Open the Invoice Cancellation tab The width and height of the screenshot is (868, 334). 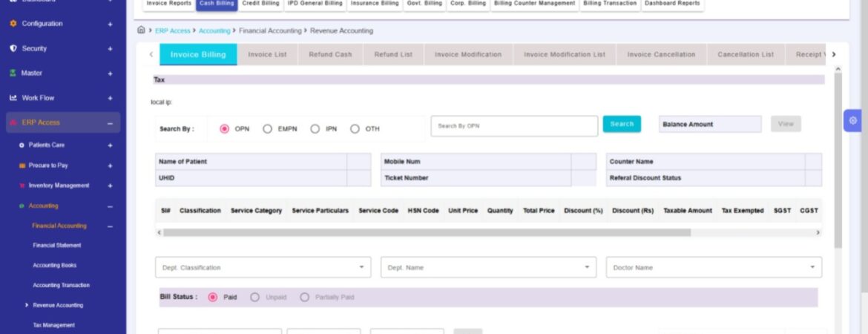coord(661,54)
